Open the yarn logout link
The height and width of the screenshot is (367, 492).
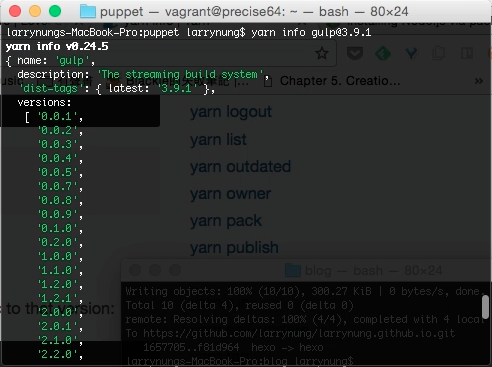click(231, 112)
